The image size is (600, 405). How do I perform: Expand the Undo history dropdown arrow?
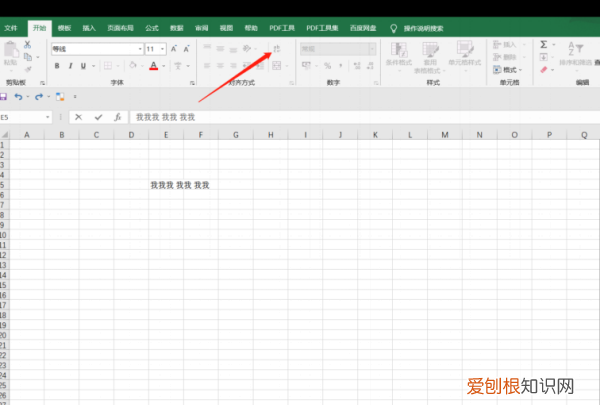[x=28, y=97]
